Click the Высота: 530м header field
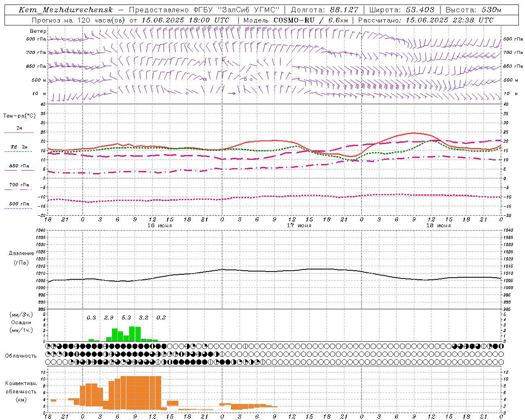This screenshot has width=525, height=420. [x=473, y=10]
